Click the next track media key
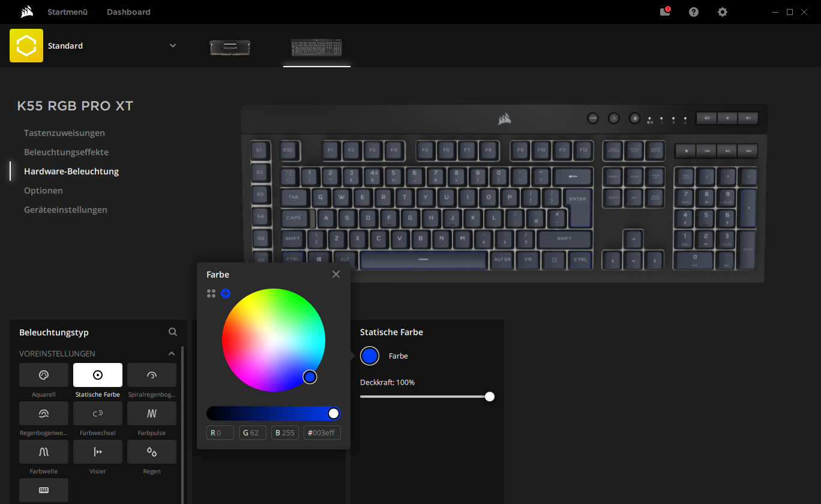Viewport: 821px width, 504px height. coord(748,151)
